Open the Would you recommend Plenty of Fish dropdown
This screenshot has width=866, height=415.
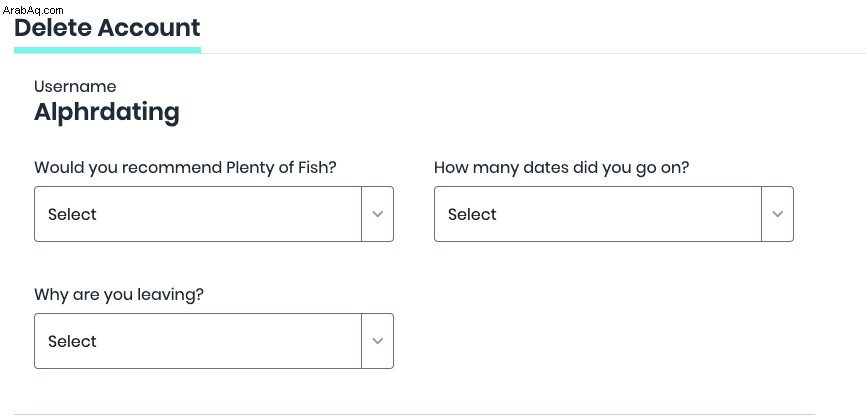click(214, 214)
